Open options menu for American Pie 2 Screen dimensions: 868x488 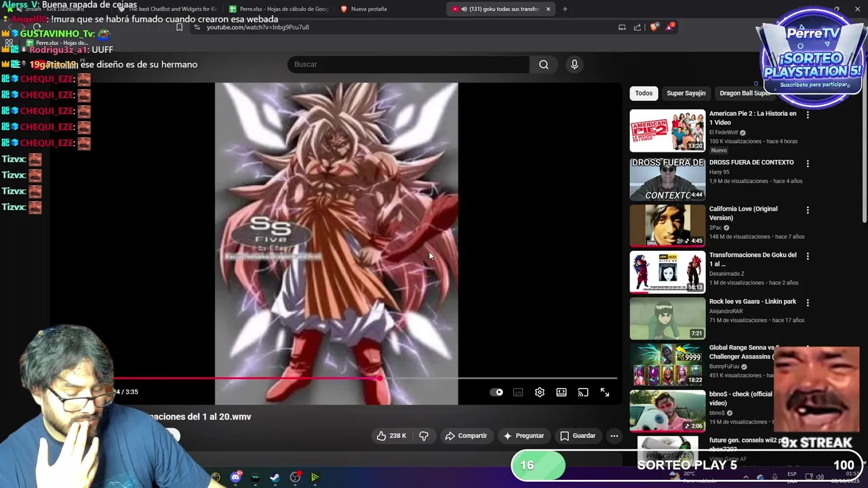coord(807,115)
